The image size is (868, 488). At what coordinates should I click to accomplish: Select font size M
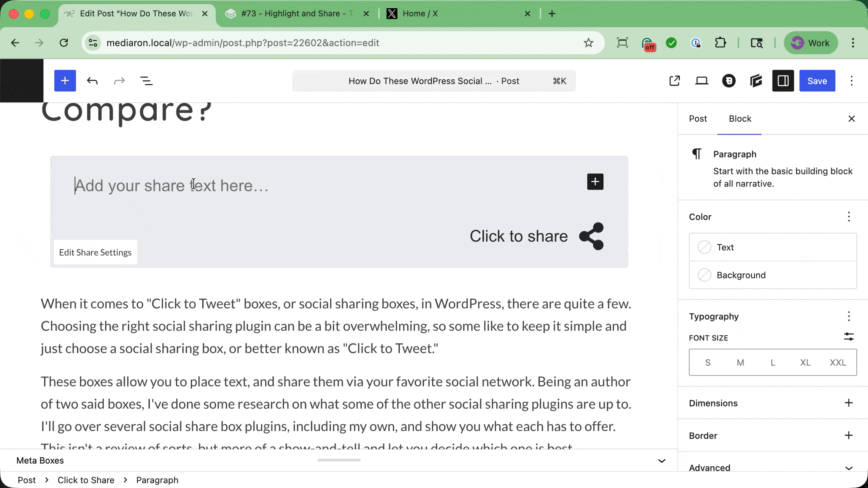pos(740,363)
